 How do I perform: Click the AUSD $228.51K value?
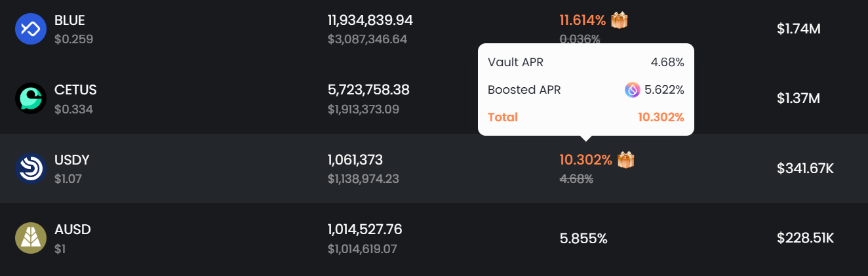[805, 238]
